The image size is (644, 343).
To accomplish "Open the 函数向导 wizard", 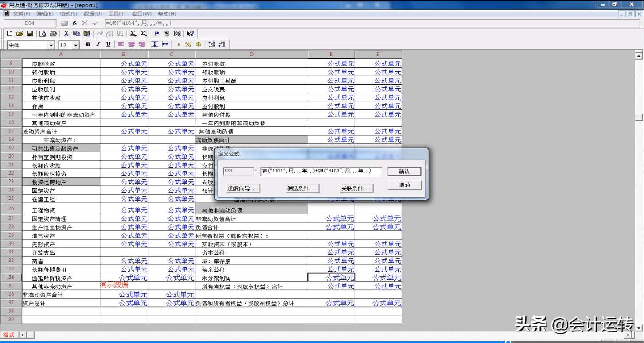I will pos(243,188).
